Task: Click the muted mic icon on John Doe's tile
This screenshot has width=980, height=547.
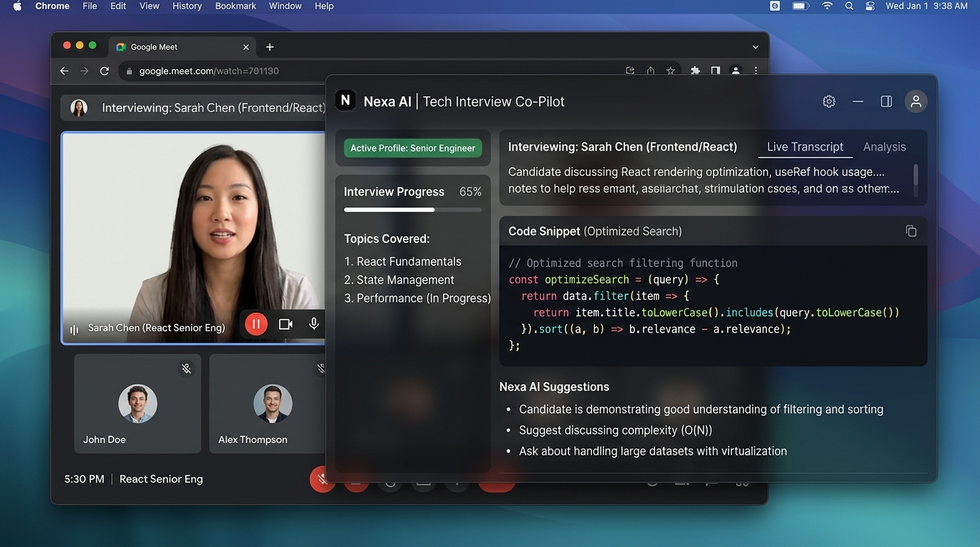Action: click(x=186, y=368)
